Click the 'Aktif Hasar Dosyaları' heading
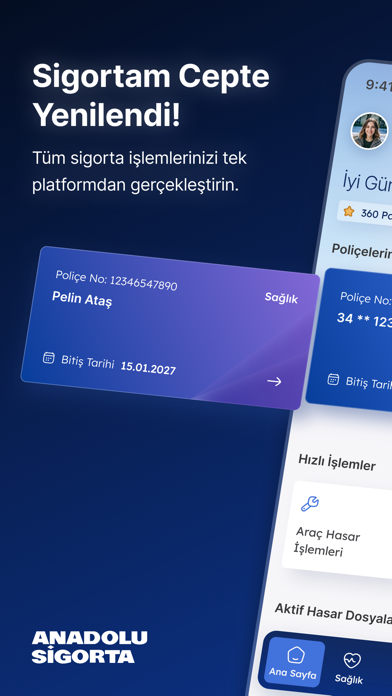This screenshot has width=392, height=696. click(333, 613)
